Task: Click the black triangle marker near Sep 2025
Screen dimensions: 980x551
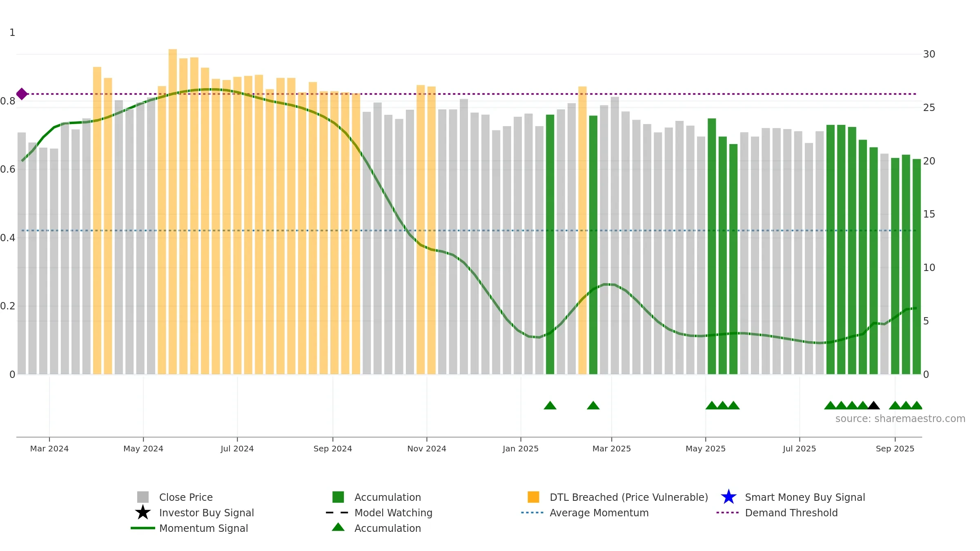Action: coord(873,405)
